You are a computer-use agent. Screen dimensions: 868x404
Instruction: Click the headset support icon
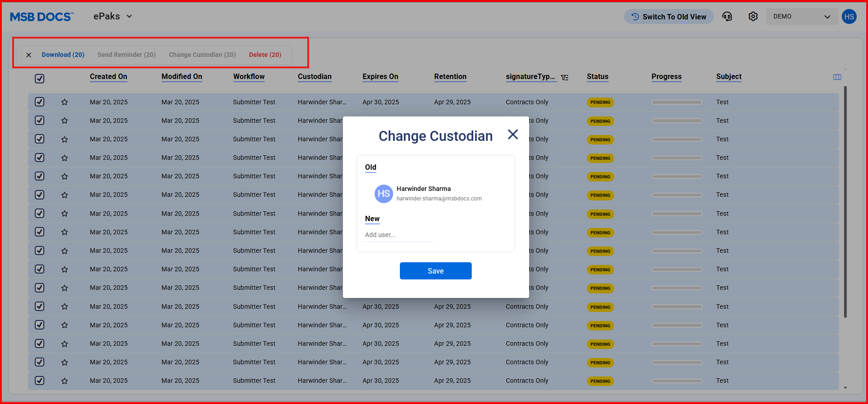727,17
